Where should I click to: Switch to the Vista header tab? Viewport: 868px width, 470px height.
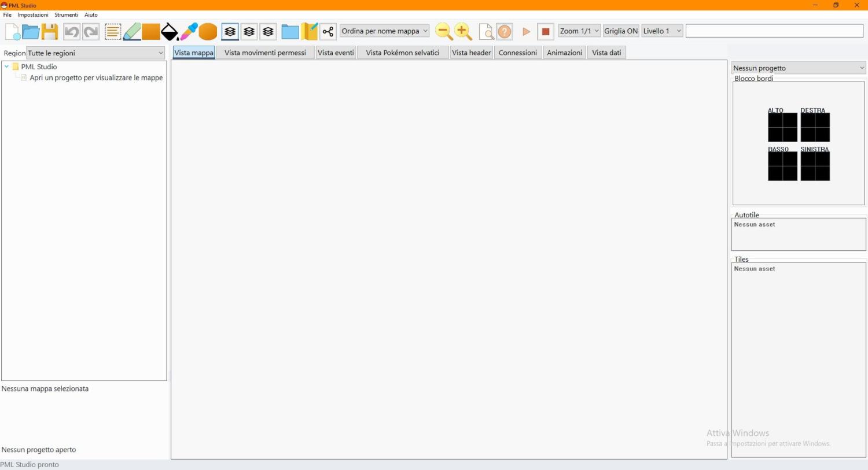tap(471, 53)
